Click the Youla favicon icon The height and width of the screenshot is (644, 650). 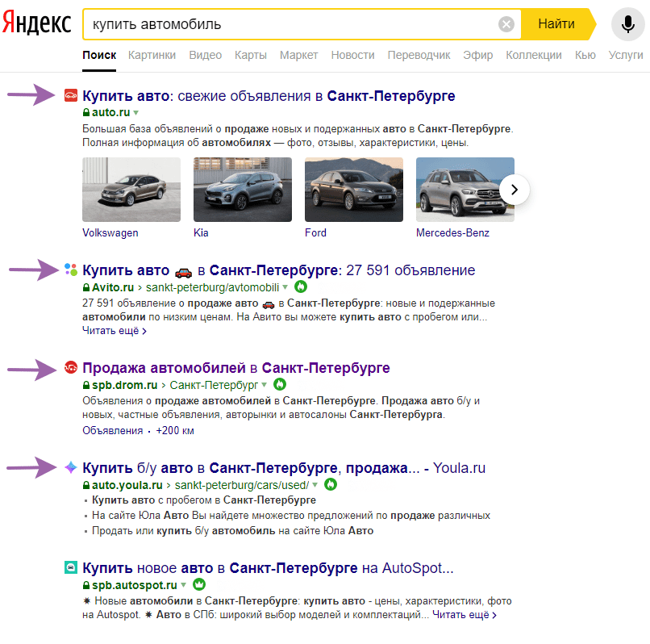(x=71, y=467)
